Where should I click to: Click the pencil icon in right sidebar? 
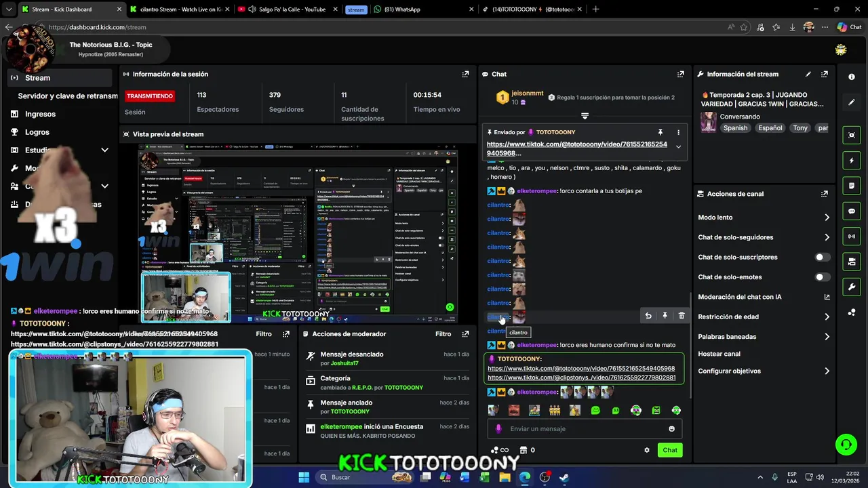click(x=852, y=102)
